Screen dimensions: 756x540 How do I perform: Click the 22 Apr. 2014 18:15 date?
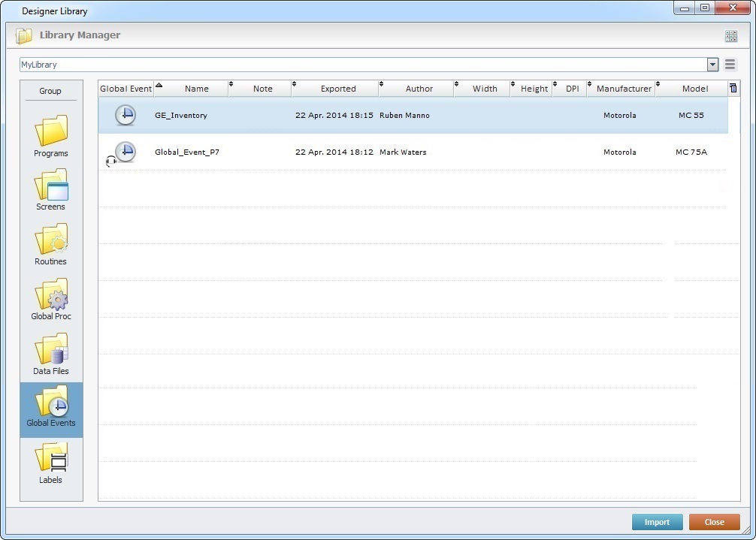[334, 115]
